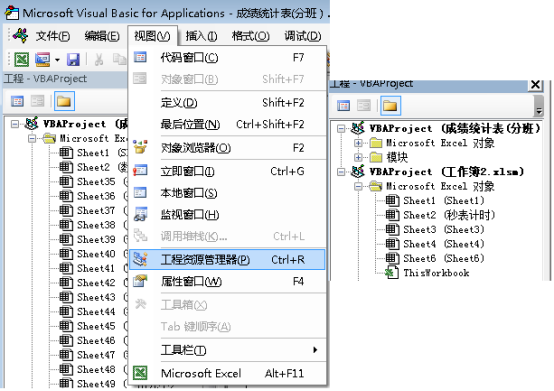The image size is (554, 391).
Task: Click the Excel icon beside Microsoft Excel entry
Action: pos(140,373)
